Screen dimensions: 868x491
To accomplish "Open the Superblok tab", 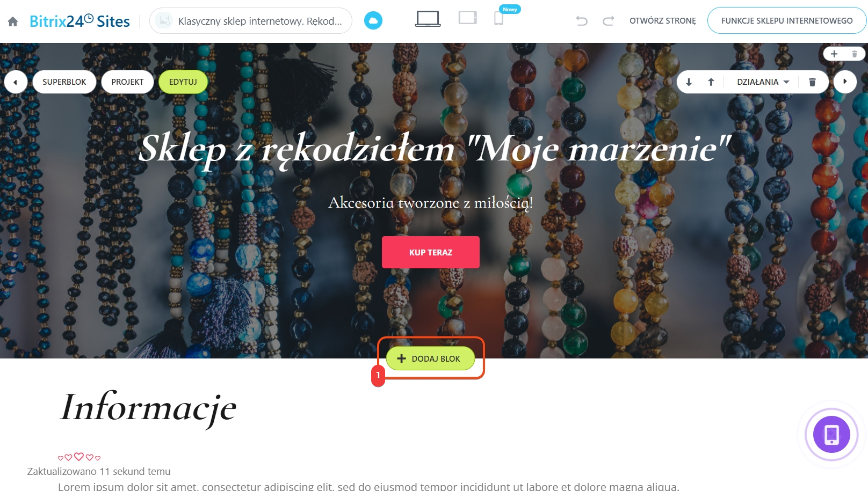I will (64, 82).
